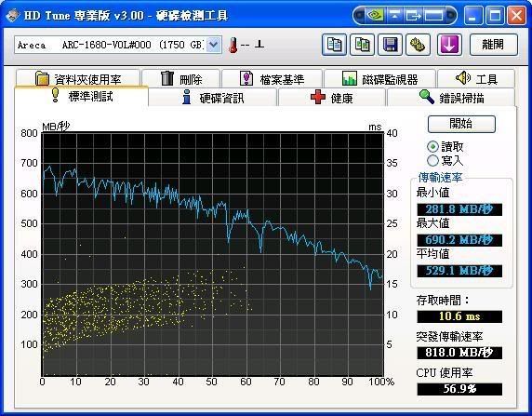Switch to the 磁碟監視器 disk monitor tab
532x416 pixels.
point(380,79)
